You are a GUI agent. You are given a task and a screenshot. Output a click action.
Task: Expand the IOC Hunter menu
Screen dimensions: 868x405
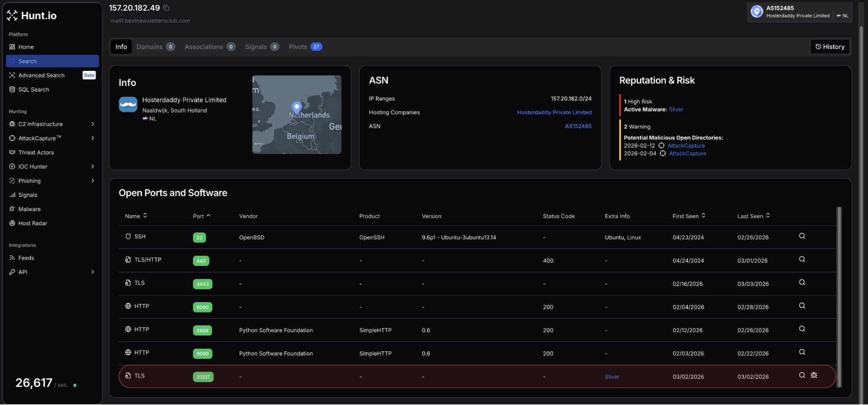pyautogui.click(x=92, y=166)
